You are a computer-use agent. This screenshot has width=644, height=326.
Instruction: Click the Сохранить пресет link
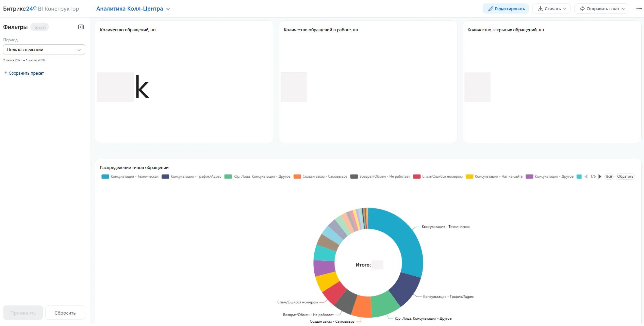pos(26,73)
